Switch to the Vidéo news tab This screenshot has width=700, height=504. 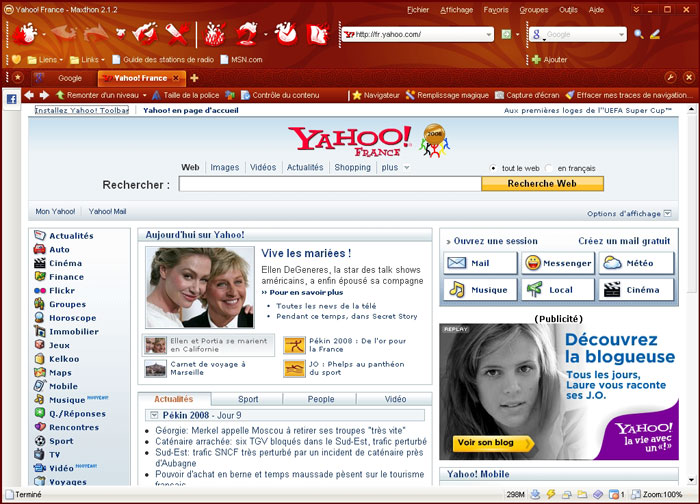tap(395, 399)
